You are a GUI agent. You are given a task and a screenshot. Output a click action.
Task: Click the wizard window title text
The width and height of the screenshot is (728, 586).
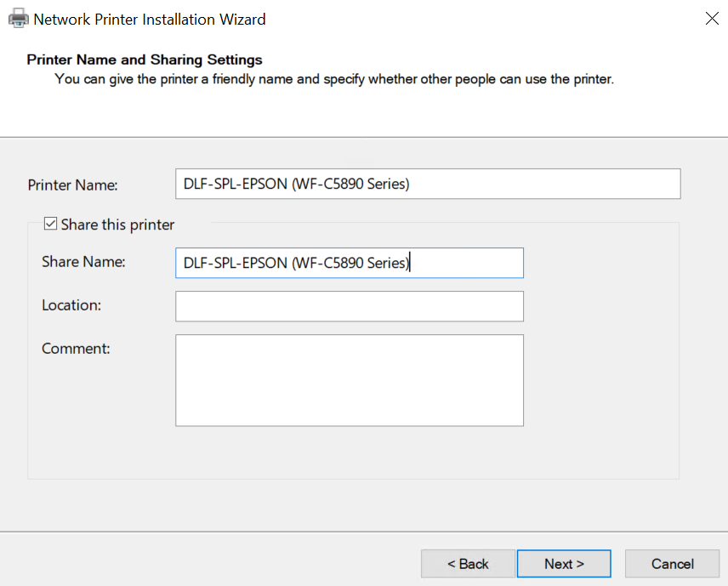coord(150,19)
